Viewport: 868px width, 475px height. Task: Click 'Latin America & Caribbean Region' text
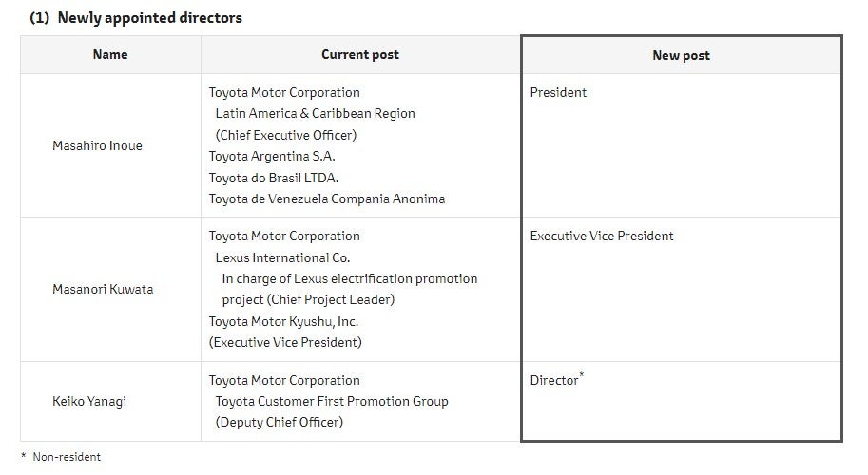point(315,113)
